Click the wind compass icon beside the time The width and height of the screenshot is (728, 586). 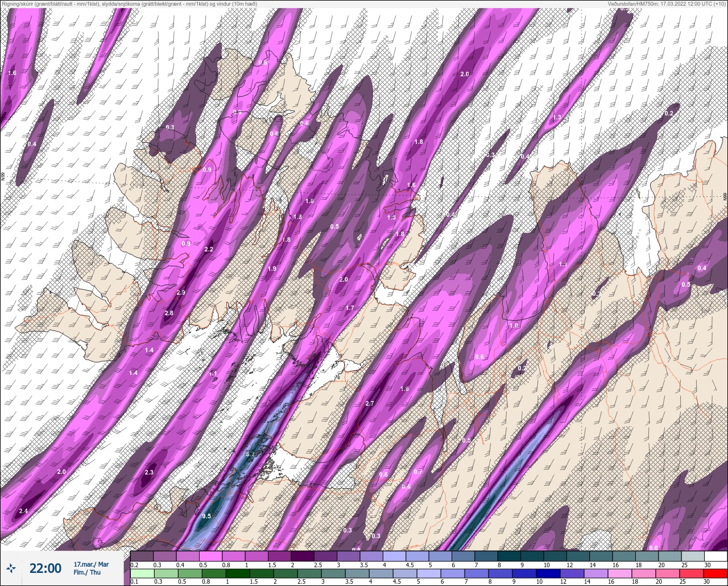pos(11,568)
